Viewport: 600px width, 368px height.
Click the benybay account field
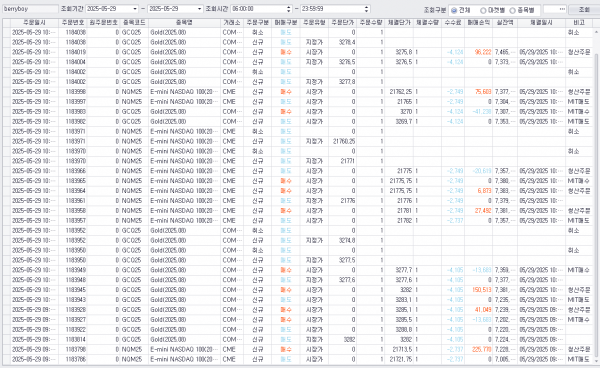(30, 9)
